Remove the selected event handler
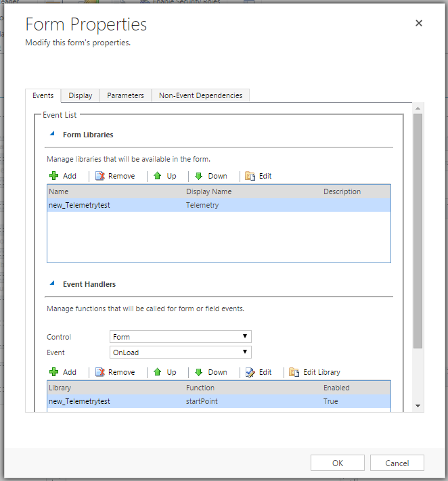The width and height of the screenshot is (448, 481). [x=115, y=372]
